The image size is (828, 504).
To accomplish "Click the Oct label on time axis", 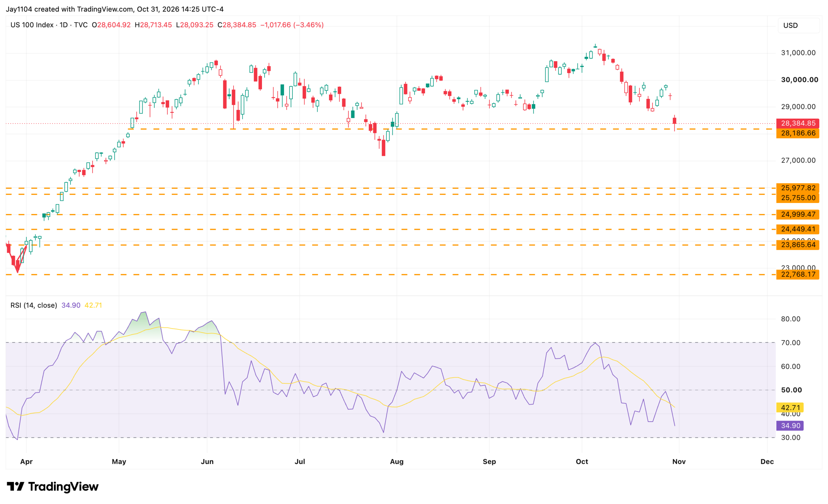I will [x=582, y=462].
